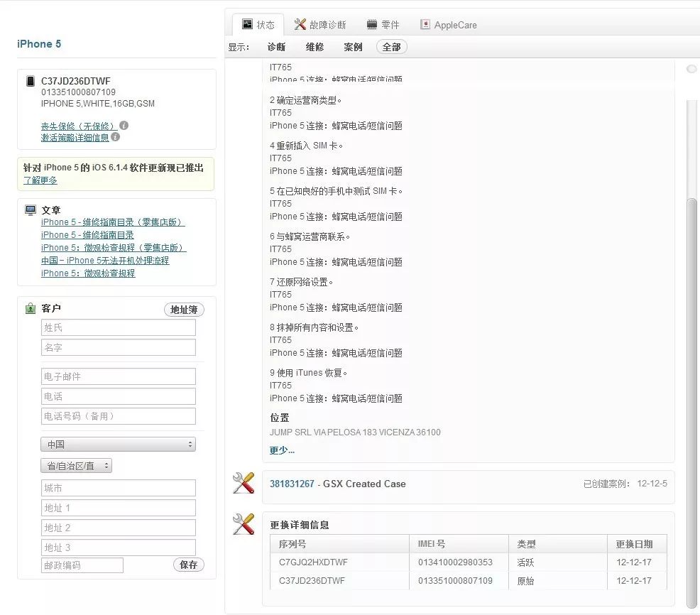The image size is (700, 615).
Task: Click the AppleCare tab icon
Action: click(x=425, y=24)
